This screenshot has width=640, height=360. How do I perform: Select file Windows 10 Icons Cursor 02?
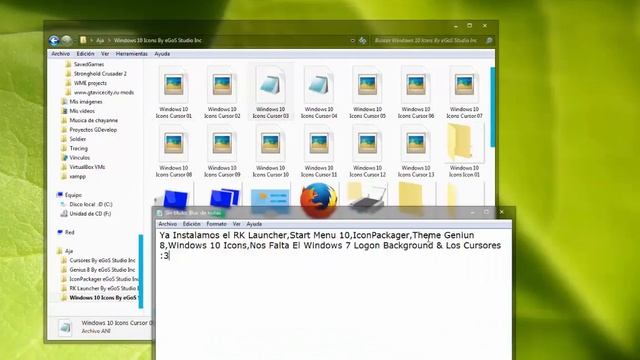[222, 92]
